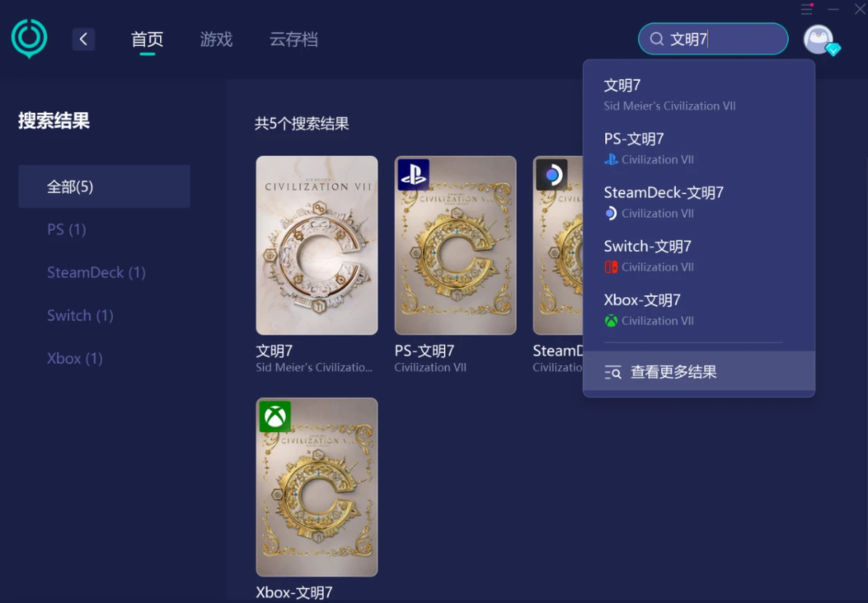Select 文明7 Sid Meier's Civilization VII suggestion
Image resolution: width=868 pixels, height=603 pixels.
pyautogui.click(x=698, y=95)
